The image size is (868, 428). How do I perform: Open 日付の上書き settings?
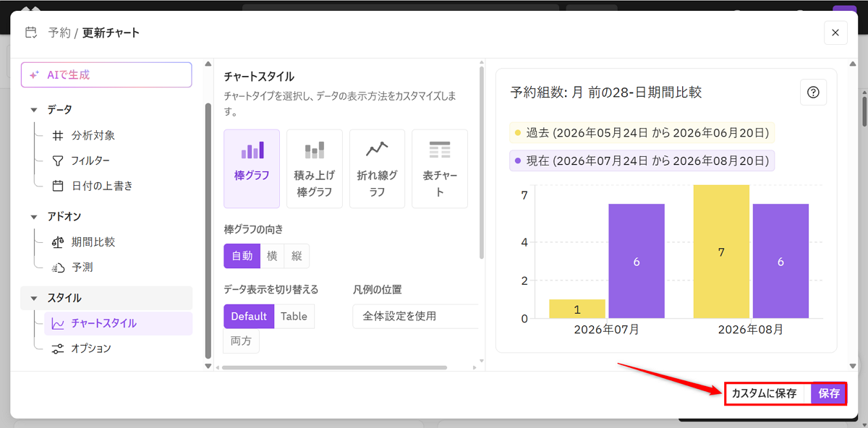[x=102, y=186]
